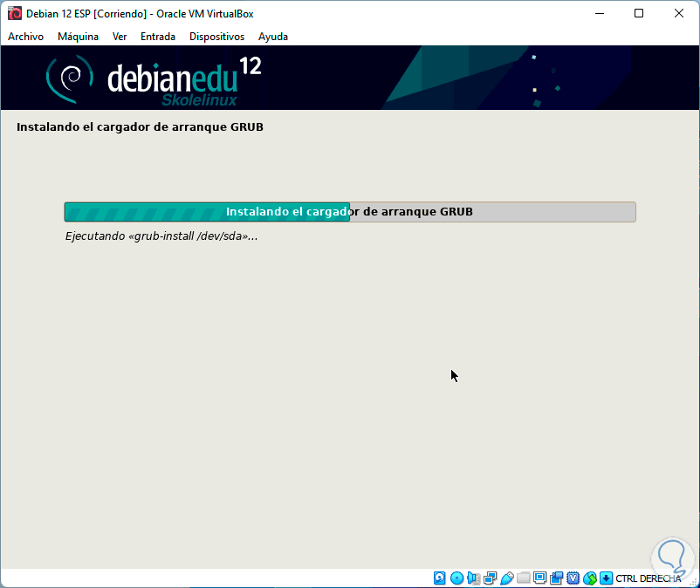The width and height of the screenshot is (700, 588).
Task: Open the Dispositivos menu
Action: tap(216, 37)
